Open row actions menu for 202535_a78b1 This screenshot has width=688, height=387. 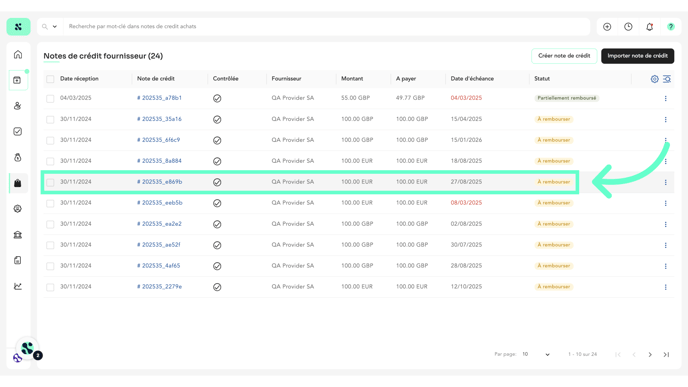tap(665, 98)
